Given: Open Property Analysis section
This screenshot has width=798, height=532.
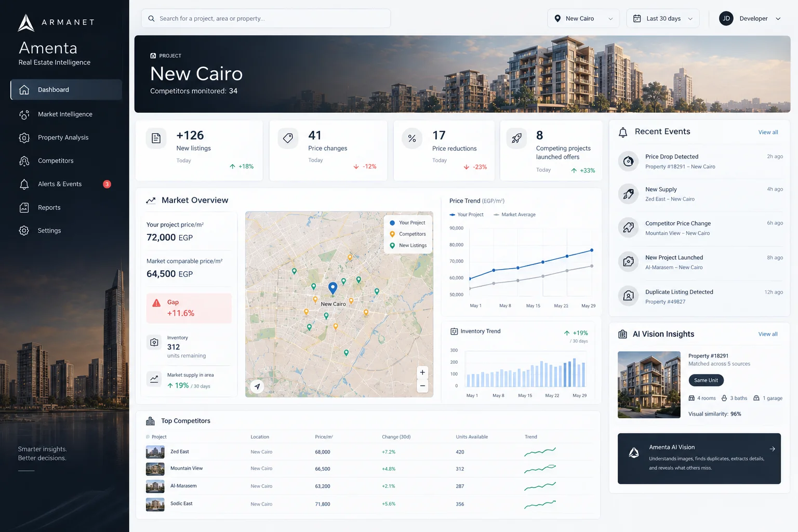Looking at the screenshot, I should point(63,138).
